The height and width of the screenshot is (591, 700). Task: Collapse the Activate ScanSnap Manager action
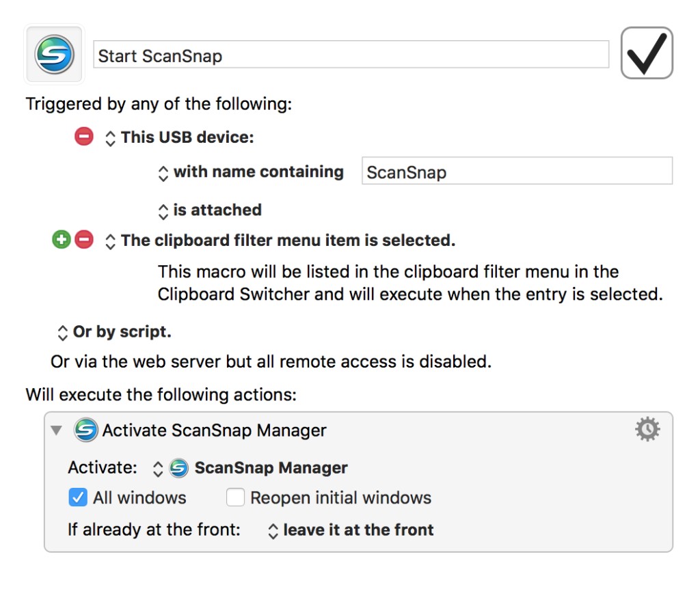tap(56, 430)
